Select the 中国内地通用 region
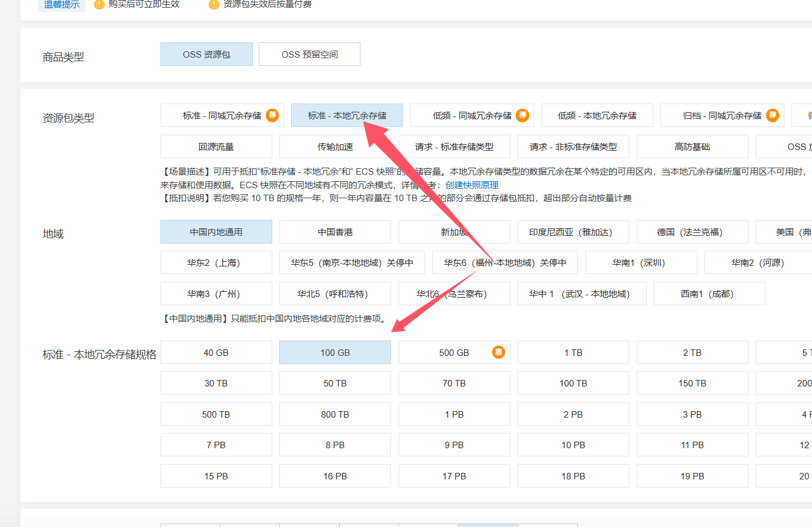812x527 pixels. (216, 232)
